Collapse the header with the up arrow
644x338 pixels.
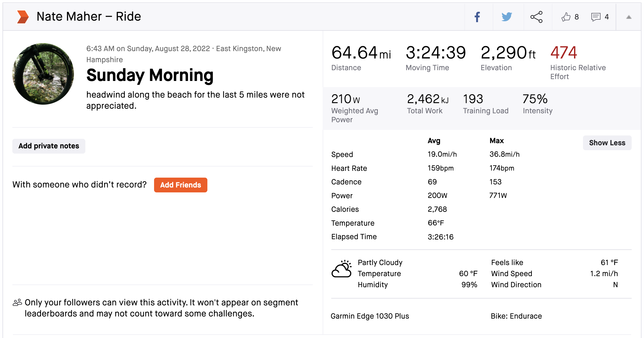[x=629, y=17]
